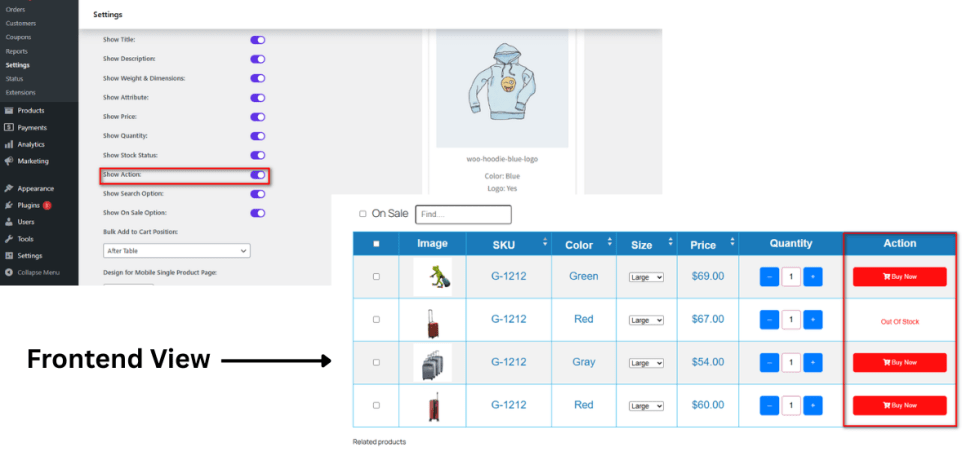980x456 pixels.
Task: Open Size dropdown in $67.00 row
Action: click(x=646, y=320)
